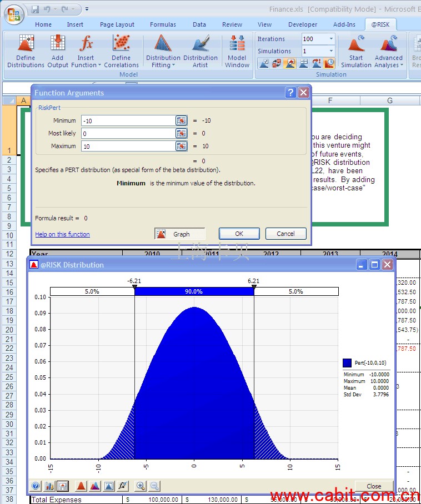Click the bar chart graph type icon
Image resolution: width=421 pixels, height=504 pixels.
tap(49, 486)
